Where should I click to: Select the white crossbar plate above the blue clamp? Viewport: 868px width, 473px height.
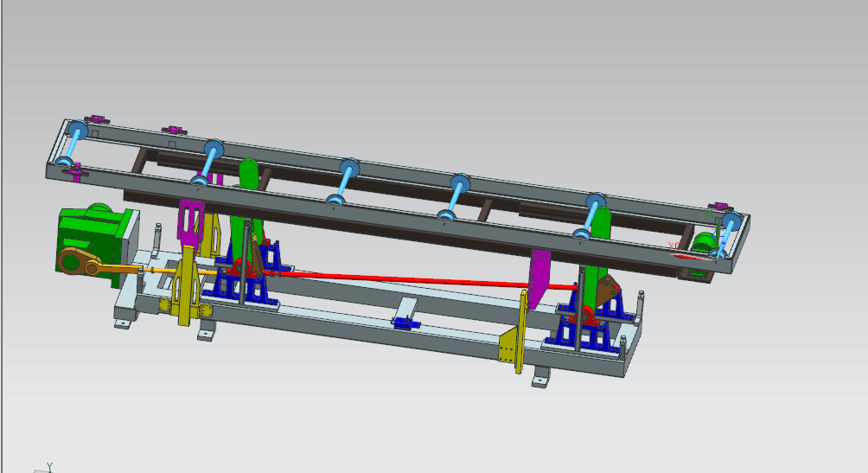coord(407,308)
